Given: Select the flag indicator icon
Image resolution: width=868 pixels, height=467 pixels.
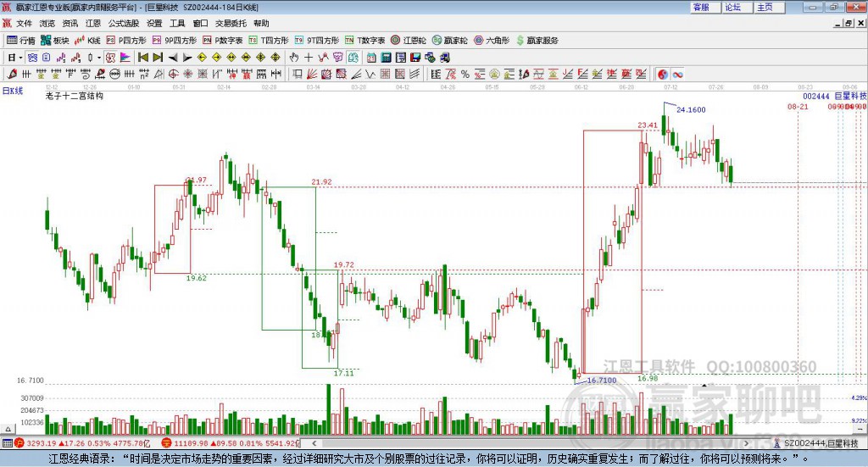Looking at the screenshot, I should tap(125, 58).
